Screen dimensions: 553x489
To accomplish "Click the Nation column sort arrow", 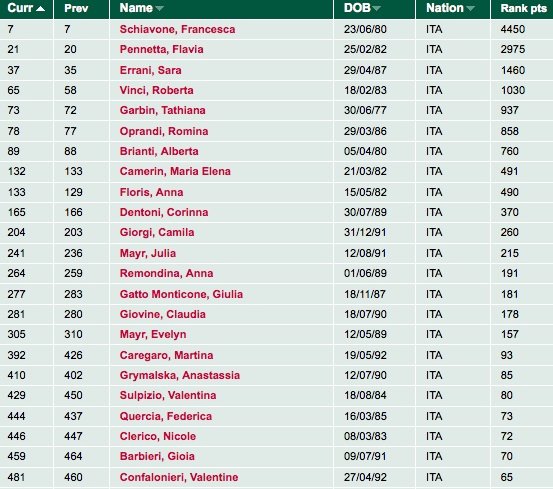I will pyautogui.click(x=470, y=8).
